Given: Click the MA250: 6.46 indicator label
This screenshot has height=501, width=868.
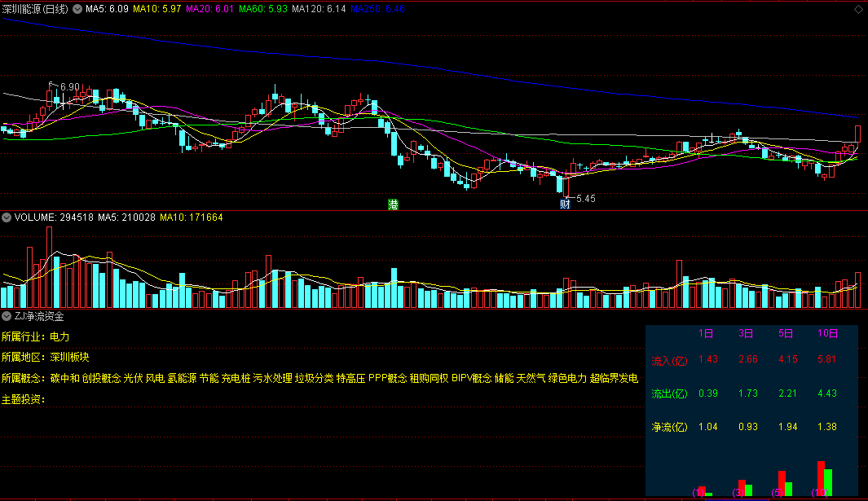Looking at the screenshot, I should coord(377,9).
